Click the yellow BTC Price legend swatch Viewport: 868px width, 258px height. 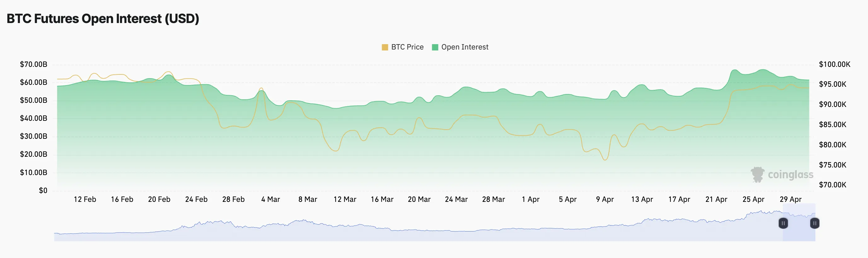(385, 47)
